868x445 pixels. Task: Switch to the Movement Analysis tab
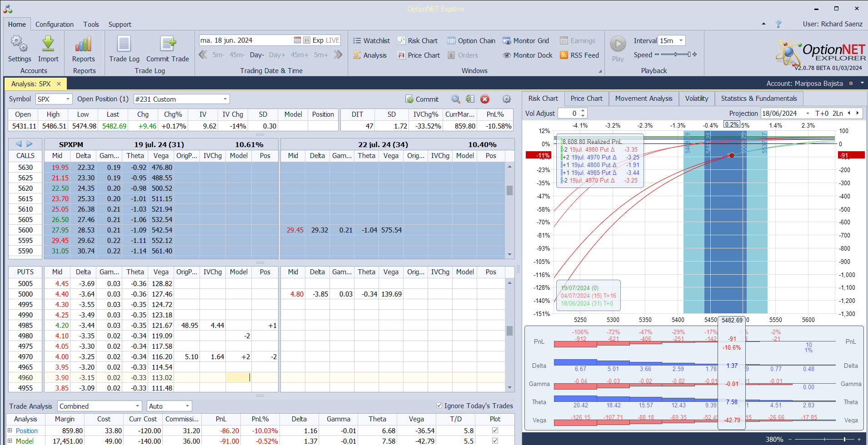coord(644,99)
